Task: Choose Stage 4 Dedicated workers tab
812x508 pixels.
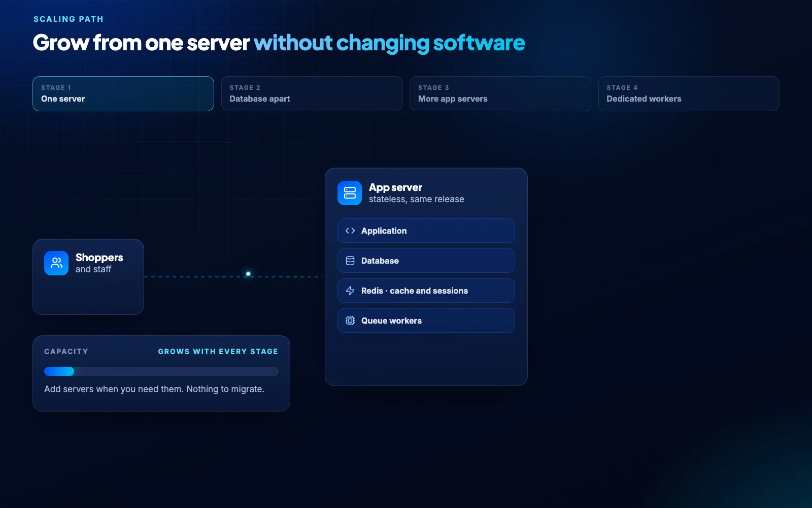Action: [x=689, y=93]
